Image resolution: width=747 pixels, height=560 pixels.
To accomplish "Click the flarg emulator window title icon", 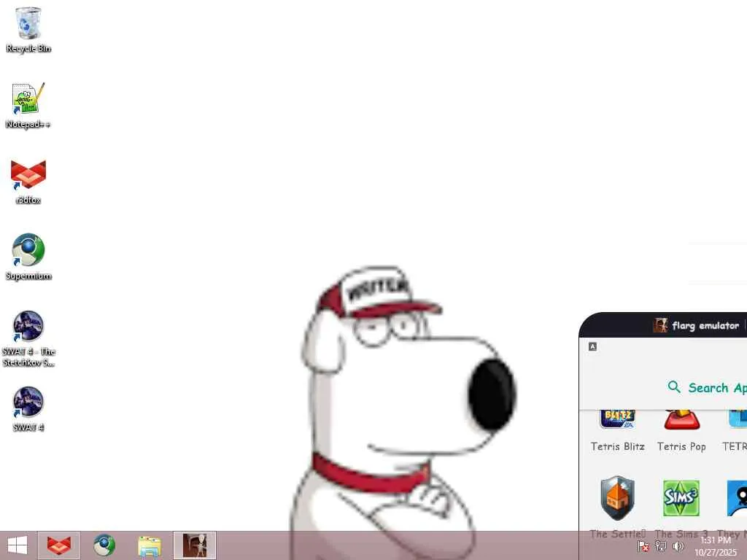I will (660, 326).
